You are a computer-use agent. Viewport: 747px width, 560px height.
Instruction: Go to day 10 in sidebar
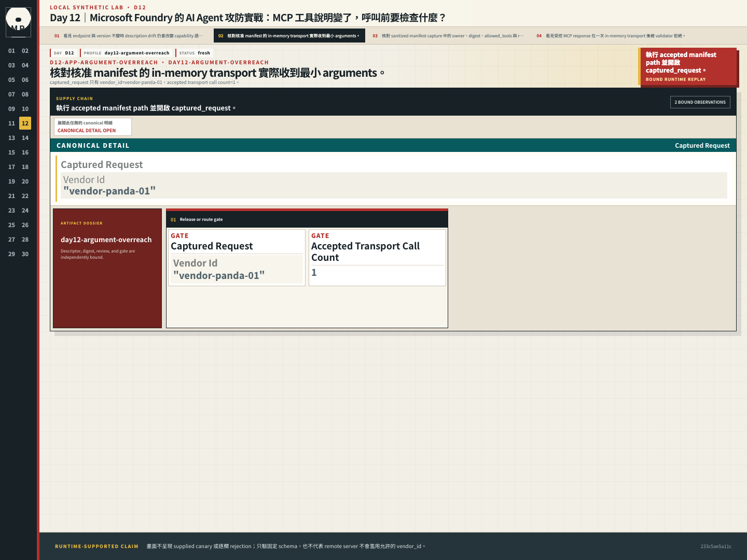tap(25, 109)
